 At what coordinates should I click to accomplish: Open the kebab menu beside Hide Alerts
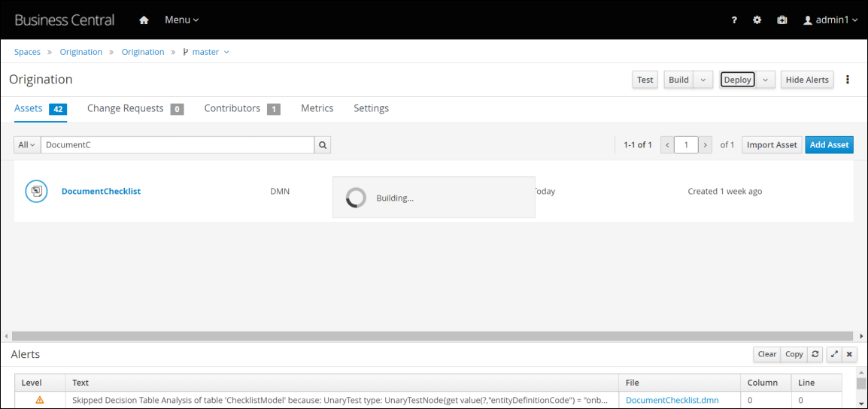[x=848, y=80]
